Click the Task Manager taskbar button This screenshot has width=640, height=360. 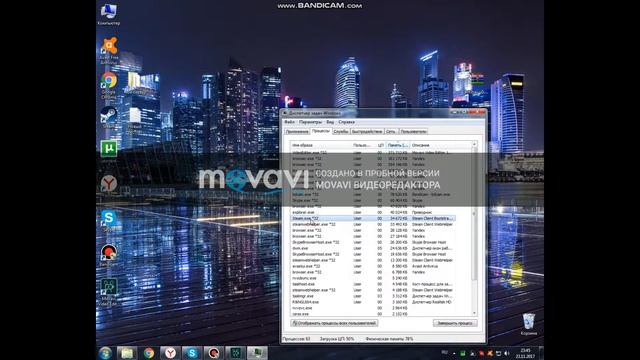coord(258,353)
